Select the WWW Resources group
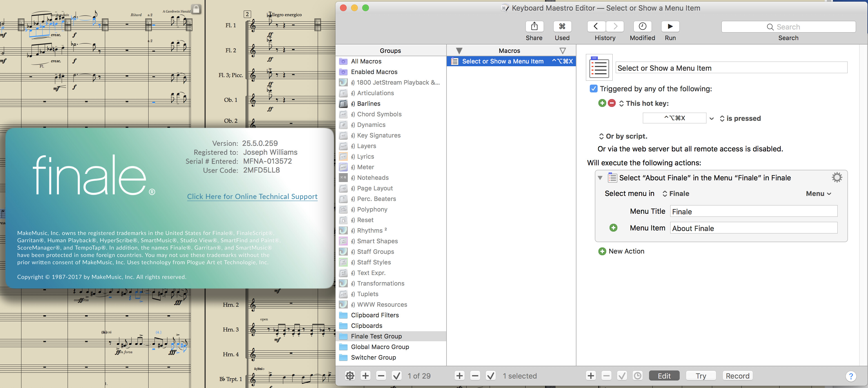The image size is (868, 388). (391, 304)
